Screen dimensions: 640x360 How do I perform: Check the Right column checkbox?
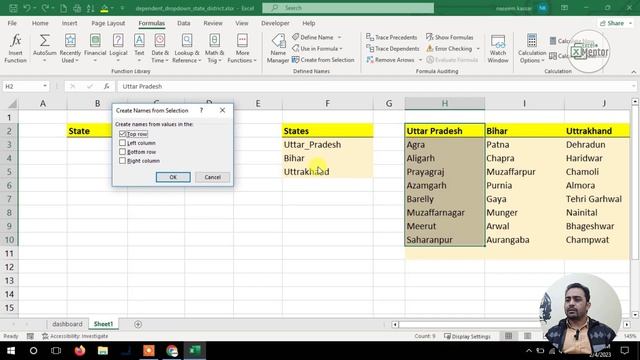(122, 161)
